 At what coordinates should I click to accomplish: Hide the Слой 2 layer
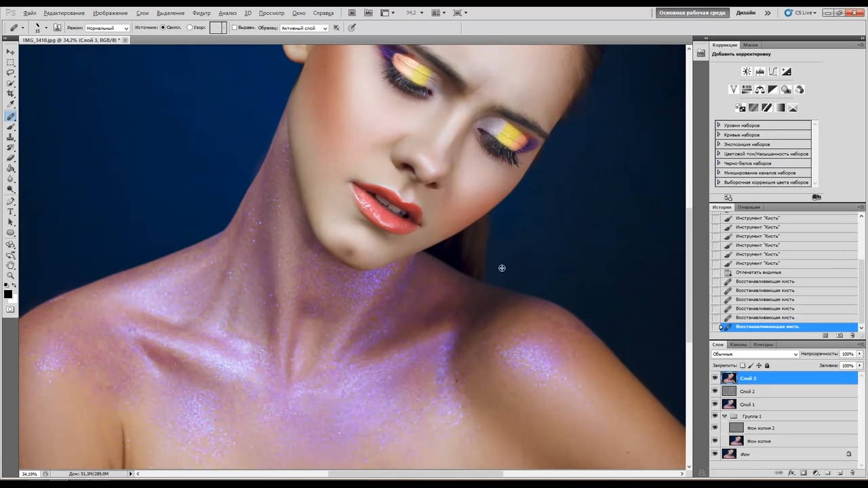[x=715, y=391]
